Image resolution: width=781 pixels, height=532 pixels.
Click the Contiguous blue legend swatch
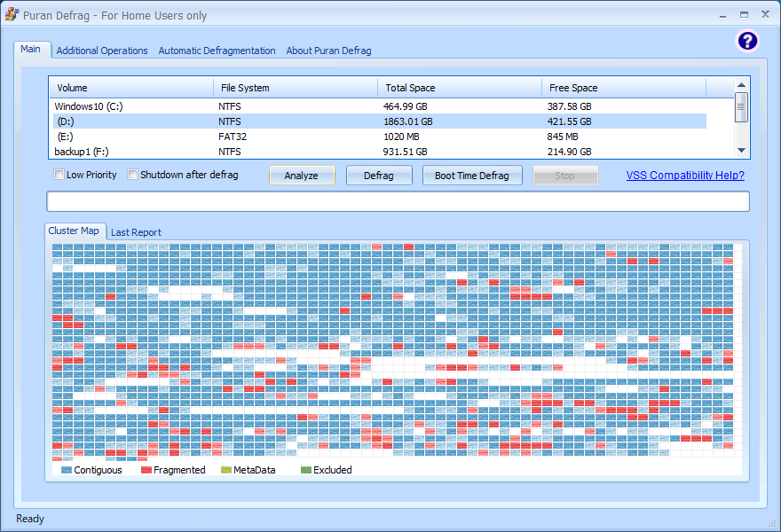[67, 470]
